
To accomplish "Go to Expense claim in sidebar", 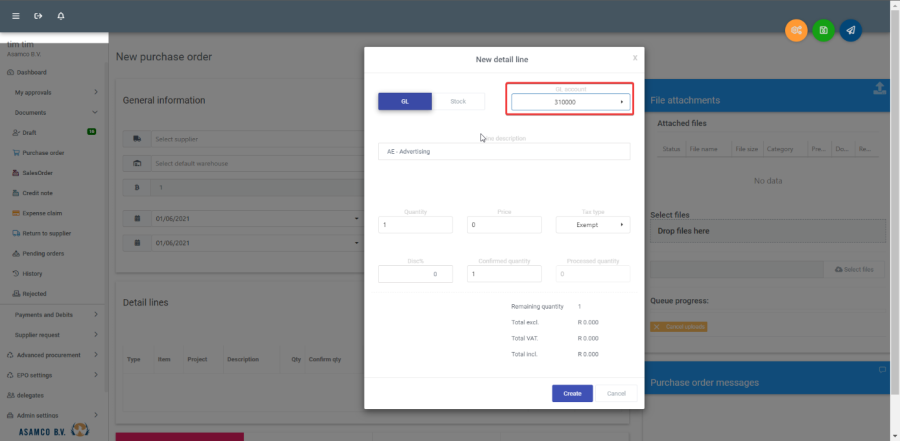I will pos(42,213).
